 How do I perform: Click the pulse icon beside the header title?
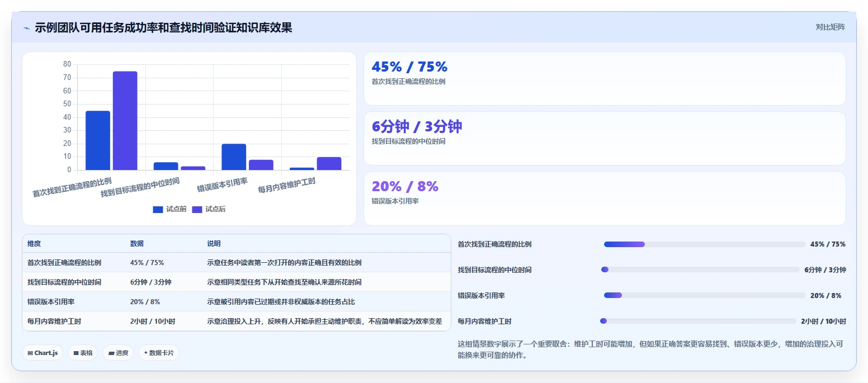click(x=26, y=28)
